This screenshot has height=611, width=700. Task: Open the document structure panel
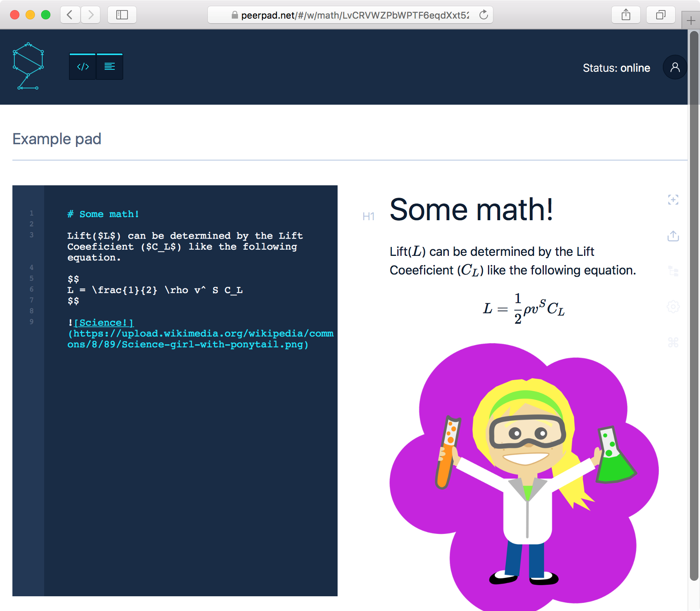click(x=673, y=271)
